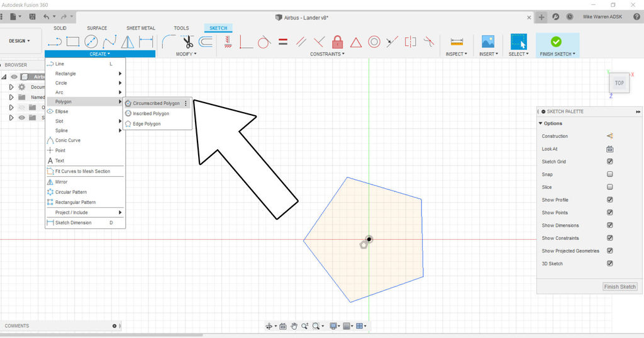Collapse the Options section in Sketch Palette

[540, 123]
